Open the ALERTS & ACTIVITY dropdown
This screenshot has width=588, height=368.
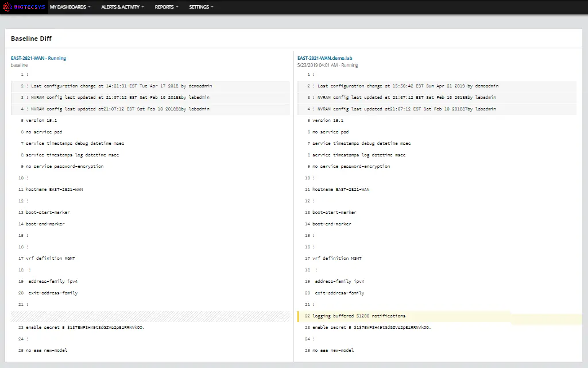click(121, 7)
